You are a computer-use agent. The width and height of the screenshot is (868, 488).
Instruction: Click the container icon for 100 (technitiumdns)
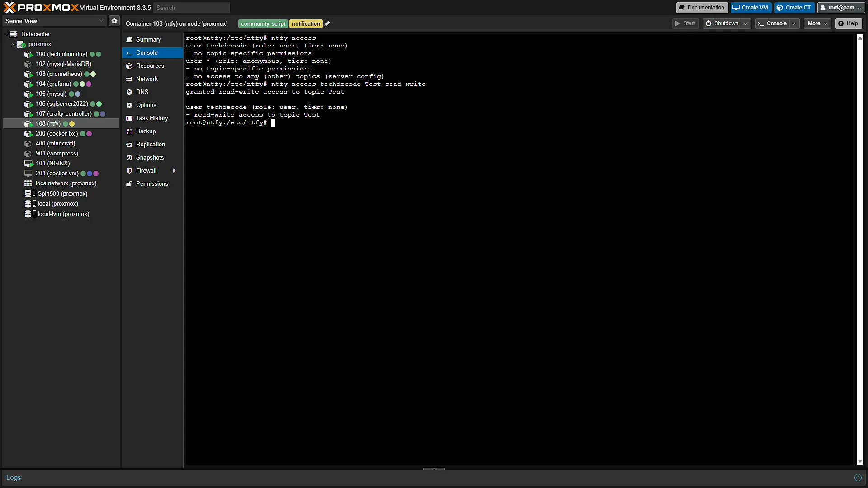[x=28, y=54]
